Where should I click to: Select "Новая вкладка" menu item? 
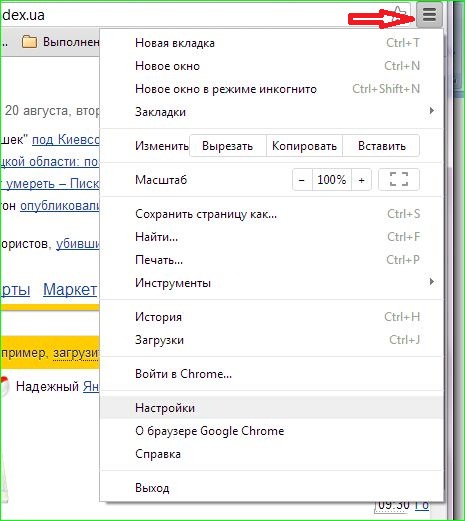pyautogui.click(x=272, y=43)
